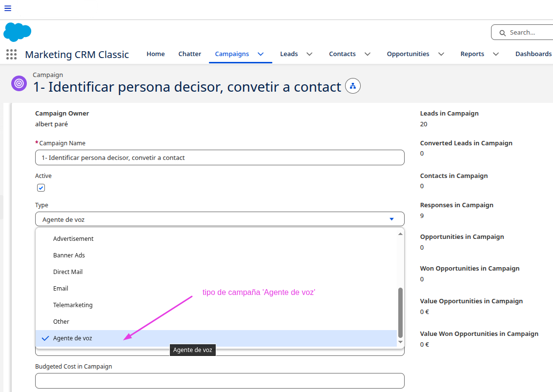Expand the Leads tab dropdown arrow
Screen dimensions: 553x392
[309, 54]
